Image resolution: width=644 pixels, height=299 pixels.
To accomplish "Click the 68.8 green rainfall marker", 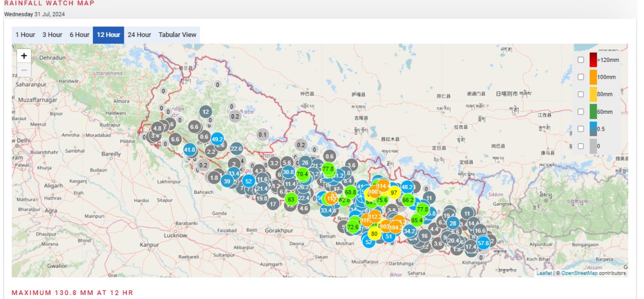I will click(350, 192).
